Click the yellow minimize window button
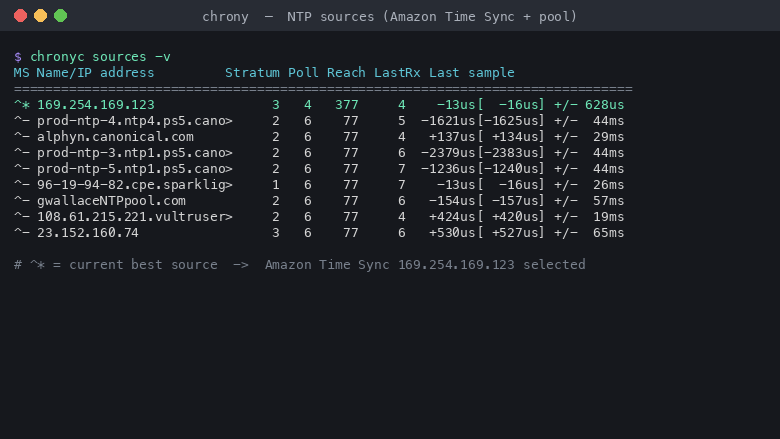Viewport: 780px width, 439px height. (40, 16)
